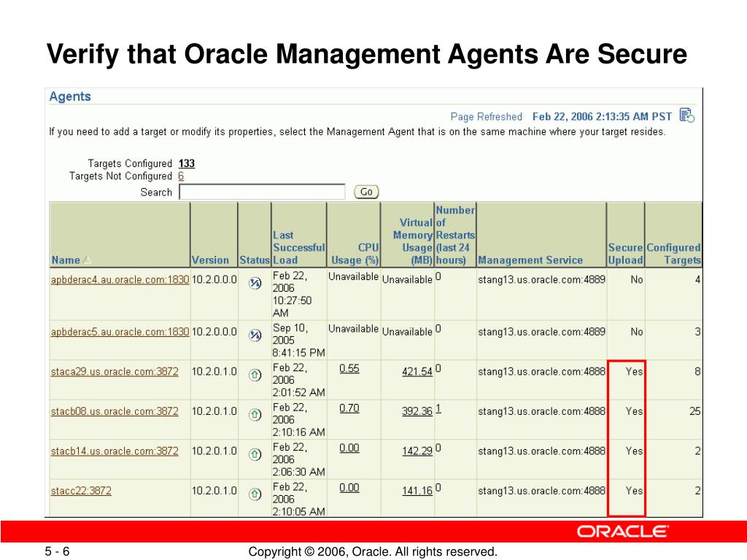This screenshot has height=560, width=747.
Task: Sort by the Name column header
Action: pyautogui.click(x=66, y=260)
